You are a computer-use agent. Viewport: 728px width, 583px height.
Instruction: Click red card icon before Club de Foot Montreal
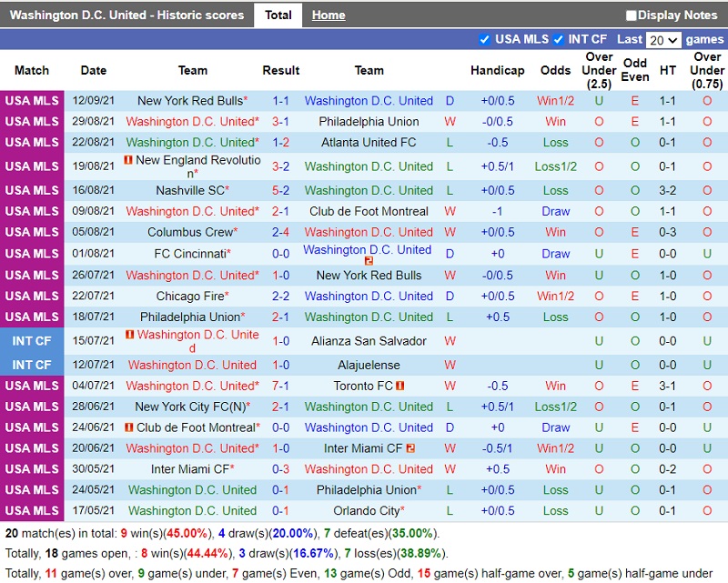129,427
